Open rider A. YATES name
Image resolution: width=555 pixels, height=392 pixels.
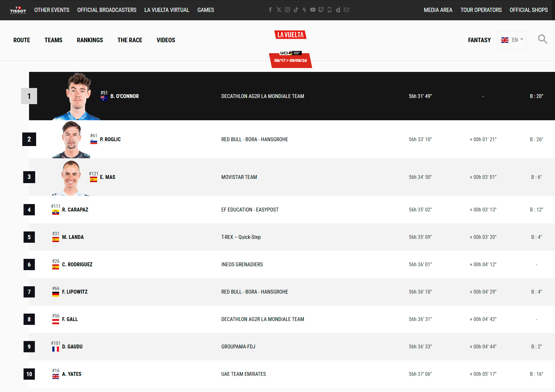click(72, 374)
